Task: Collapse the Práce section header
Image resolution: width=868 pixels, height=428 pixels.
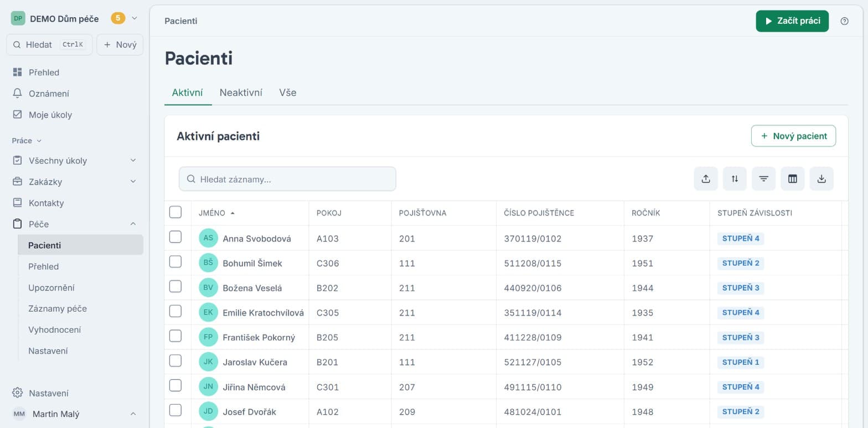Action: 27,141
